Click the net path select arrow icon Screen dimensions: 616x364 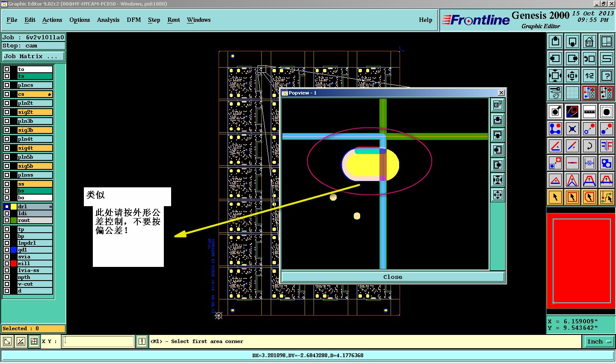click(x=607, y=197)
